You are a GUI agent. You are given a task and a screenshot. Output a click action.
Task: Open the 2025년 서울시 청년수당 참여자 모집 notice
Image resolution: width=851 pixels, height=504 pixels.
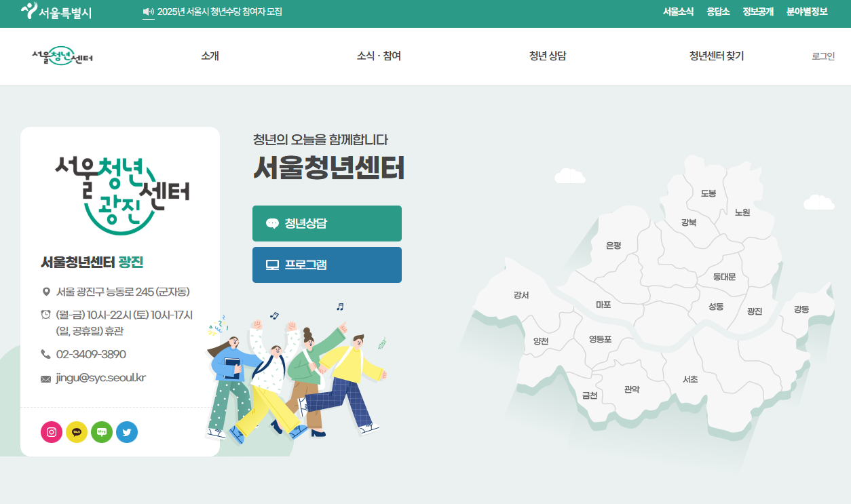click(x=219, y=12)
